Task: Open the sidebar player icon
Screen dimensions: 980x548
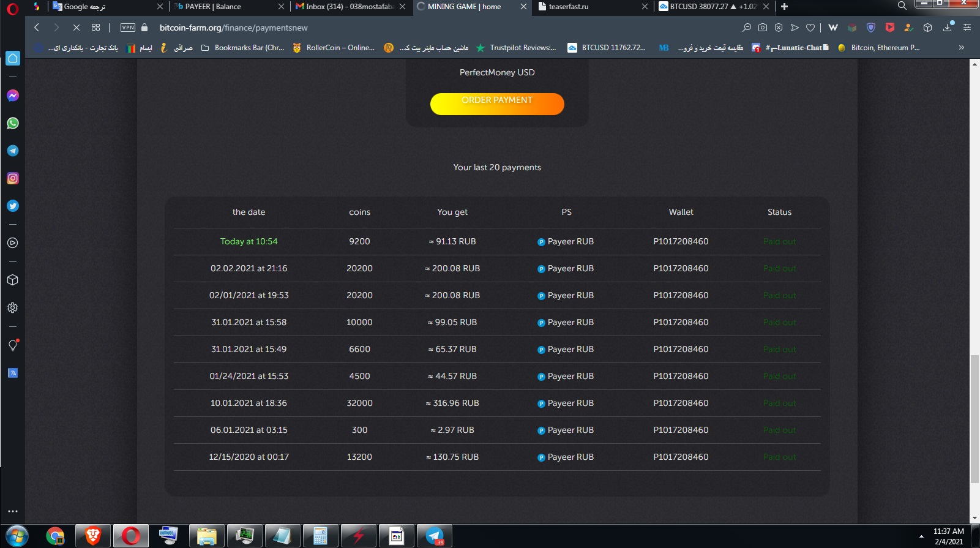Action: coord(12,243)
